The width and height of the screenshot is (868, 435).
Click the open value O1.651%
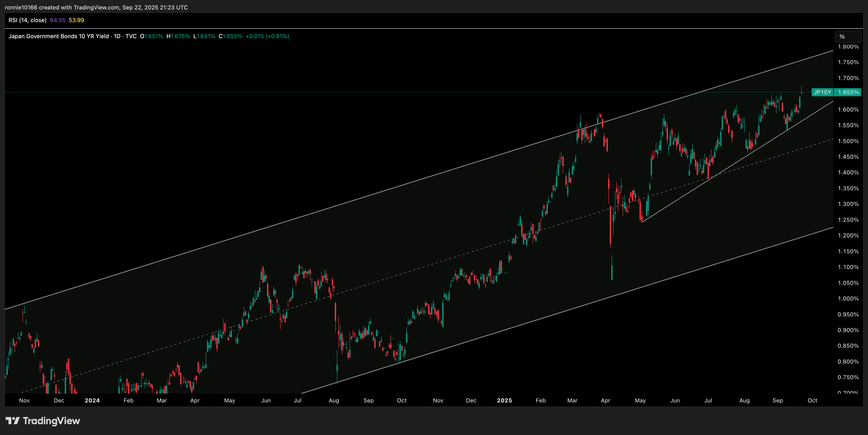[151, 36]
